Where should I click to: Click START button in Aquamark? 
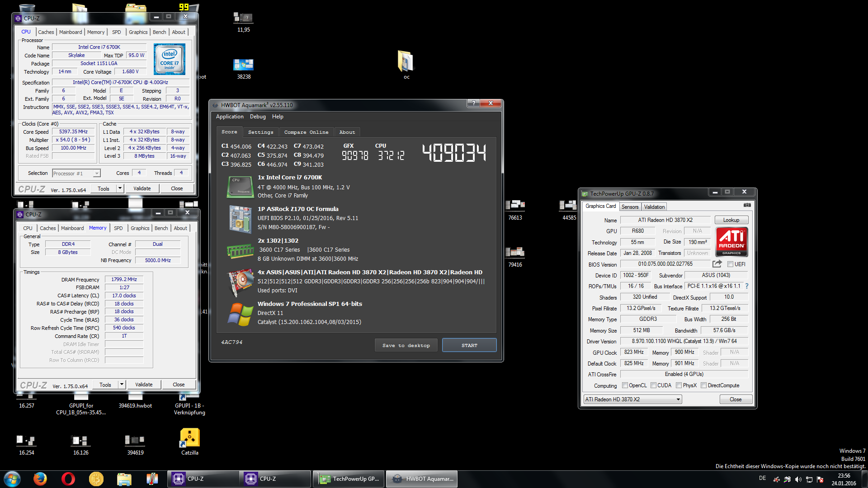[x=469, y=345]
